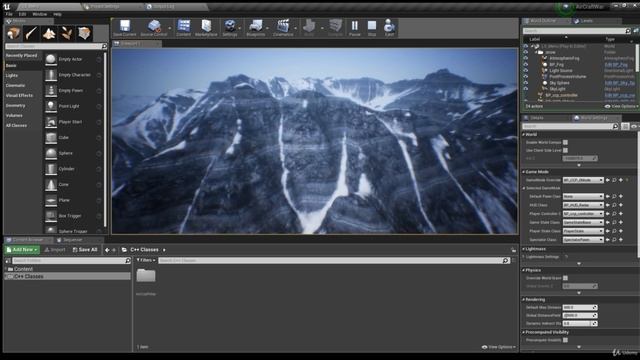Select the Cube primitive icon

coord(51,138)
